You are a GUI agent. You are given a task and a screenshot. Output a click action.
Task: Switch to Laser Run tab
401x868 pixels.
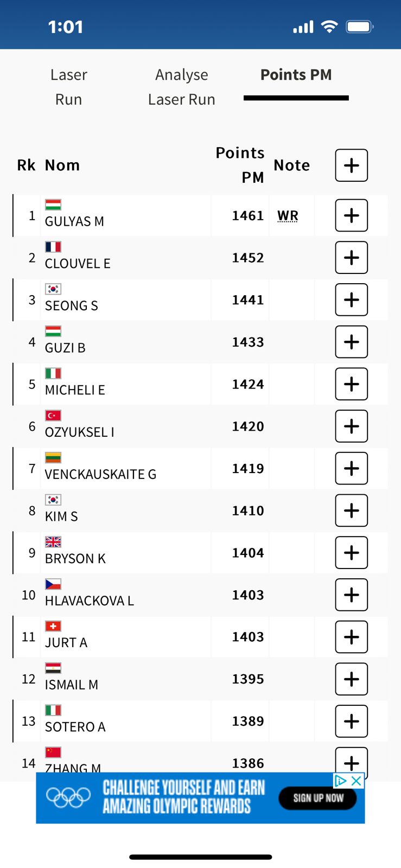tap(68, 87)
